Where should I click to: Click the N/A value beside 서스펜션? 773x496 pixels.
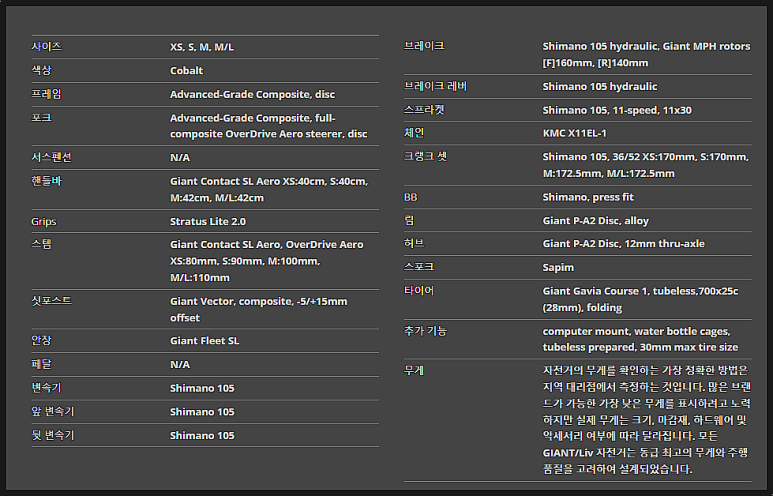click(x=180, y=157)
